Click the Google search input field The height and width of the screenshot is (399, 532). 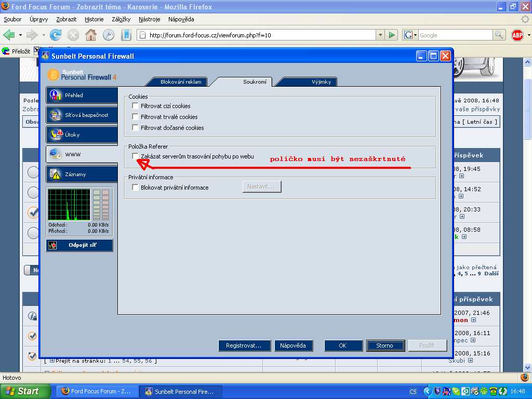(455, 35)
